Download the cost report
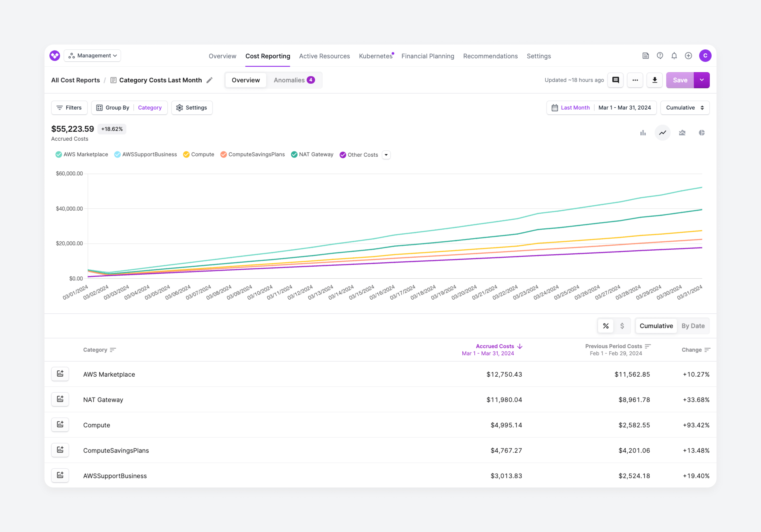The width and height of the screenshot is (761, 532). point(655,80)
